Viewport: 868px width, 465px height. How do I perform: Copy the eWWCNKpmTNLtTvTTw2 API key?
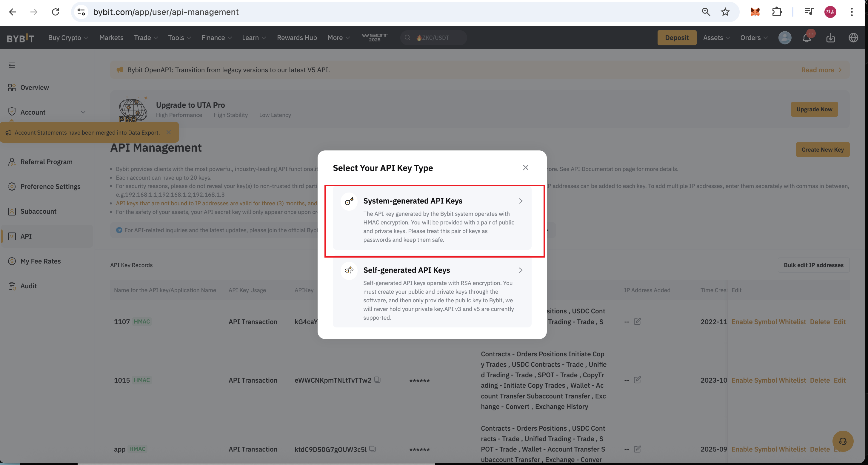tap(377, 380)
